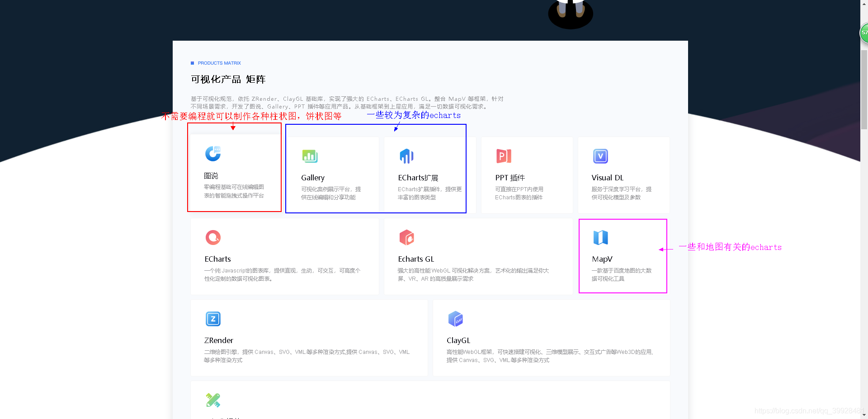Viewport: 868px width, 419px height.
Task: Click the ZRender Z icon
Action: point(213,319)
